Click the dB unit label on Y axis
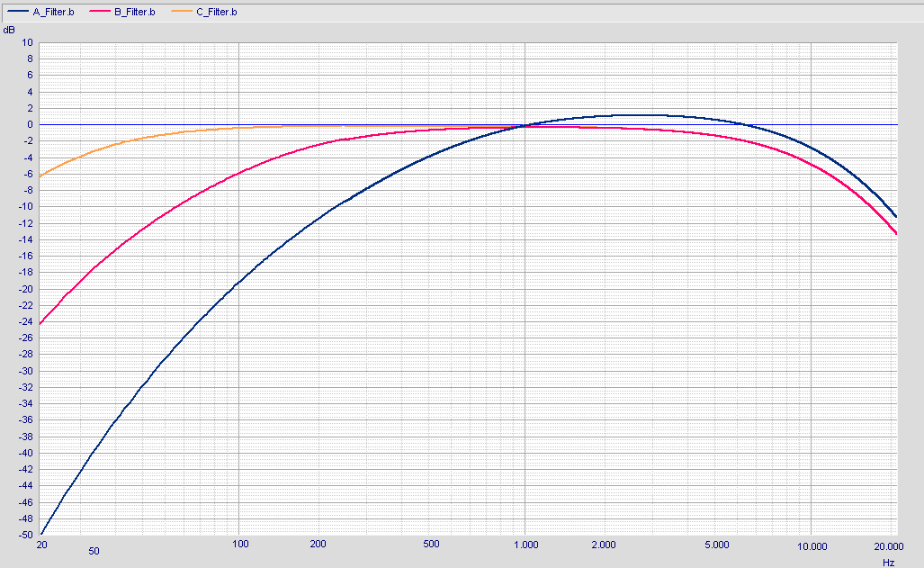Screen dimensions: 924x568 (x=9, y=30)
